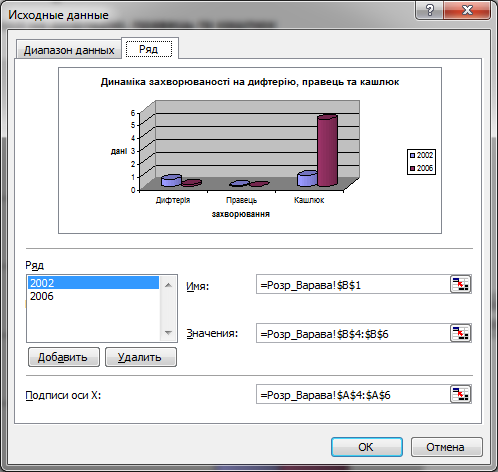Confirm the dialog with OK
This screenshot has height=472, width=498.
click(x=367, y=447)
